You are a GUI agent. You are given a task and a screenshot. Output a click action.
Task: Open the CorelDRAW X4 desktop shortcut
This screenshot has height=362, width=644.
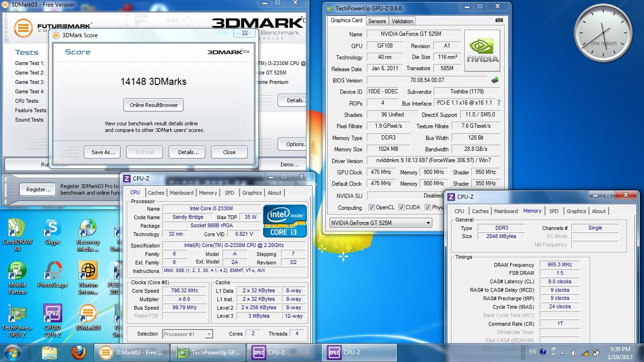17,235
